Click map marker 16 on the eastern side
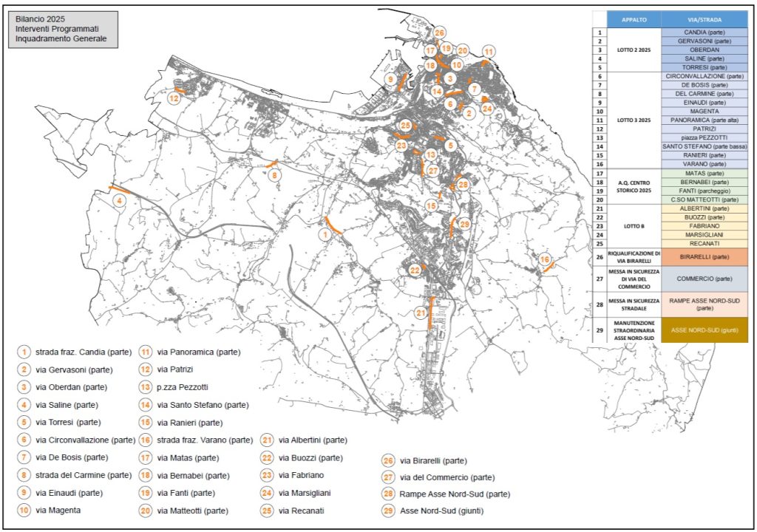The height and width of the screenshot is (532, 757). click(544, 259)
